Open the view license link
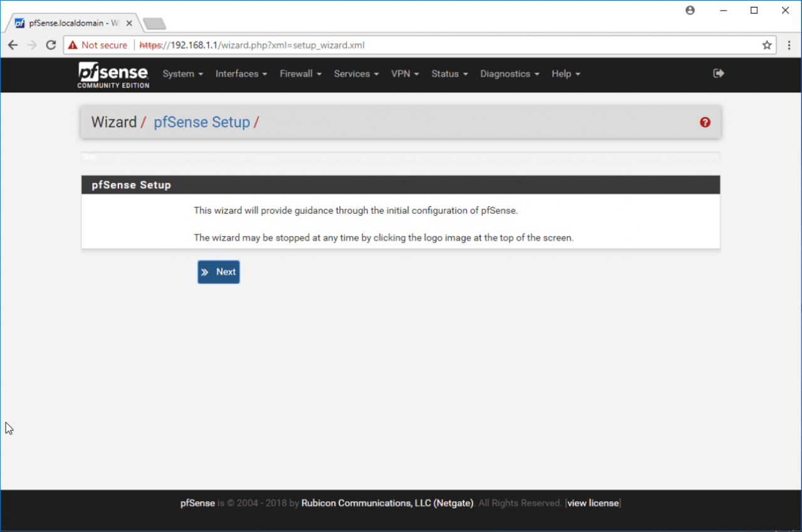 click(x=593, y=503)
